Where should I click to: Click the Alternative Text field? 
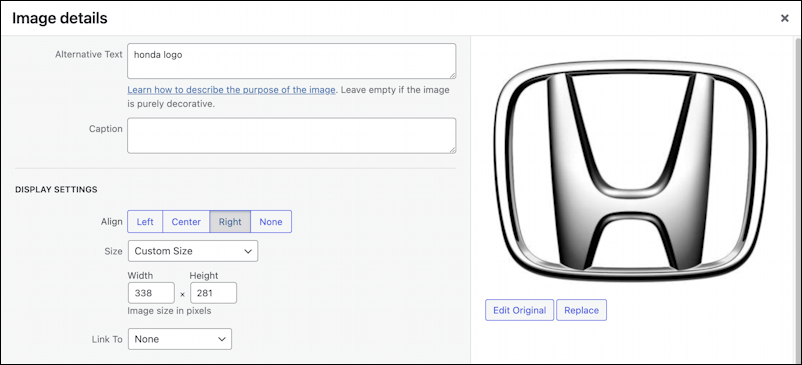tap(292, 61)
